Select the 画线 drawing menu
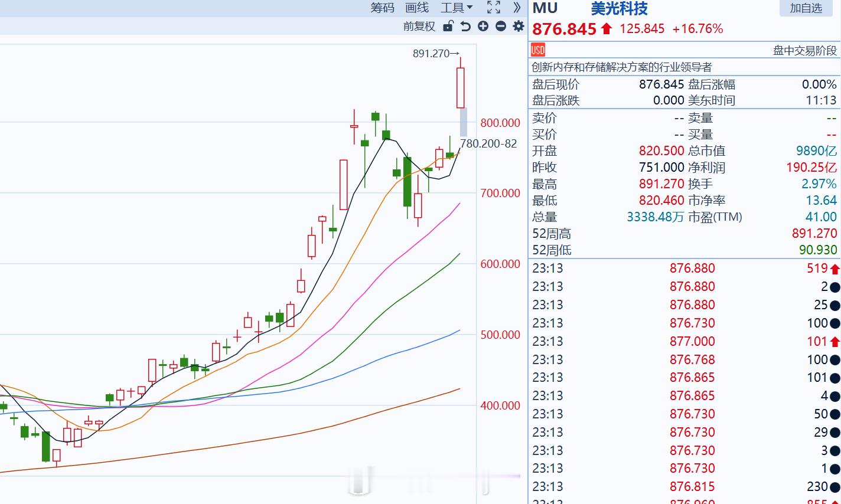The image size is (841, 504). 417,8
